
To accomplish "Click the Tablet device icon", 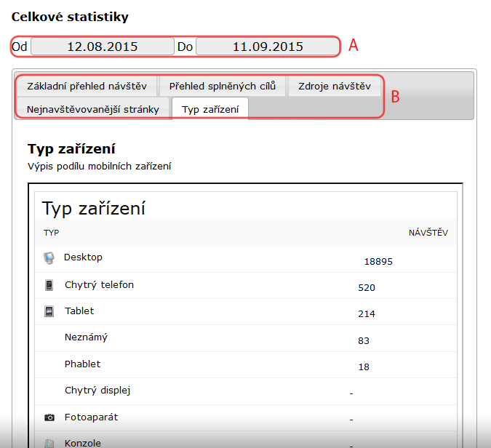I will 49,311.
